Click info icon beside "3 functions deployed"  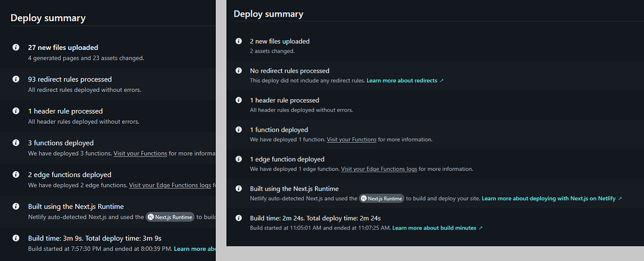15,143
